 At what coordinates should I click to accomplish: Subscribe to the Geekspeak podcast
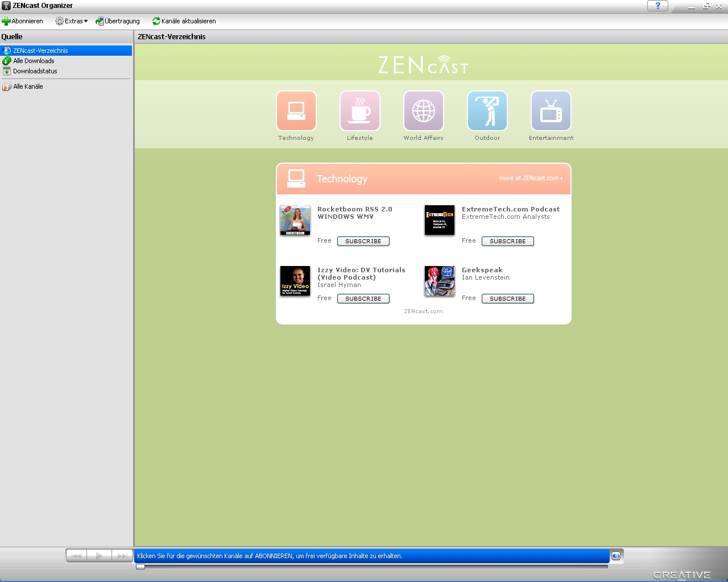click(507, 298)
